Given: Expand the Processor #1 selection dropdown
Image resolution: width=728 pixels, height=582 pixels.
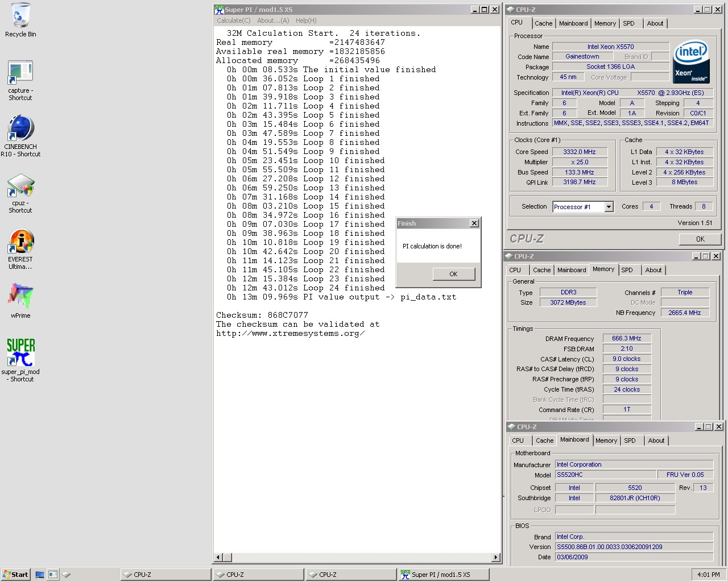Looking at the screenshot, I should (609, 207).
